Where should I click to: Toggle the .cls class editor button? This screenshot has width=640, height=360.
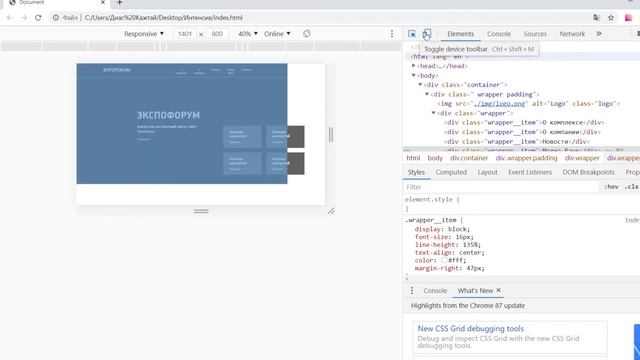631,187
